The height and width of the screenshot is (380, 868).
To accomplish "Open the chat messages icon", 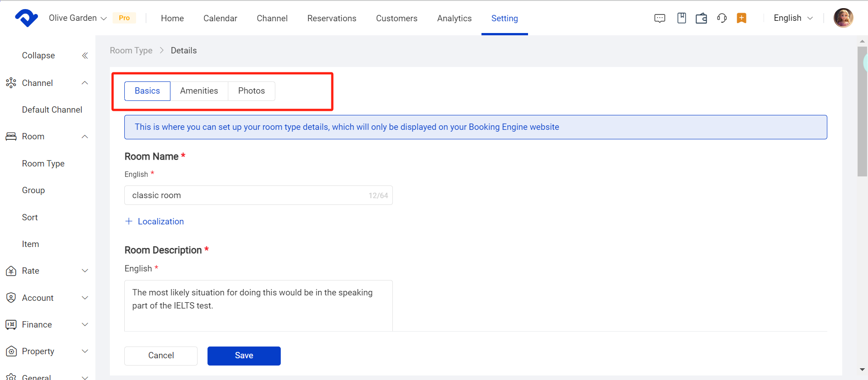I will coord(660,18).
